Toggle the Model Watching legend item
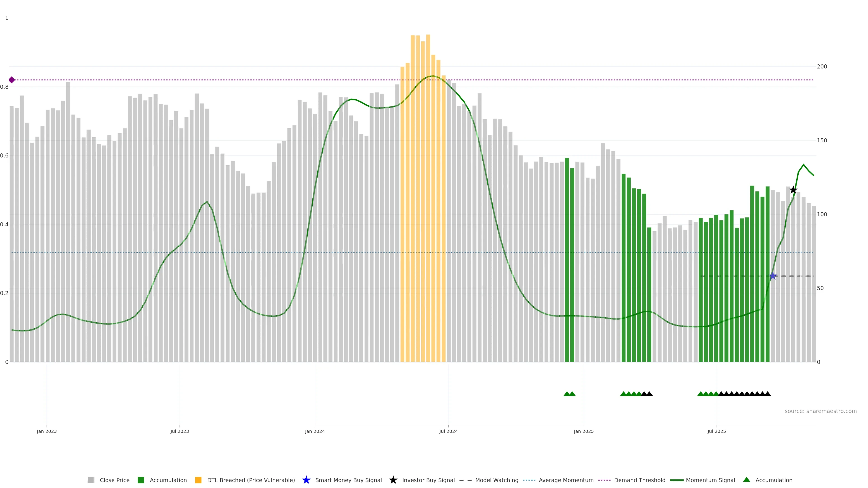The image size is (868, 488). pos(496,480)
